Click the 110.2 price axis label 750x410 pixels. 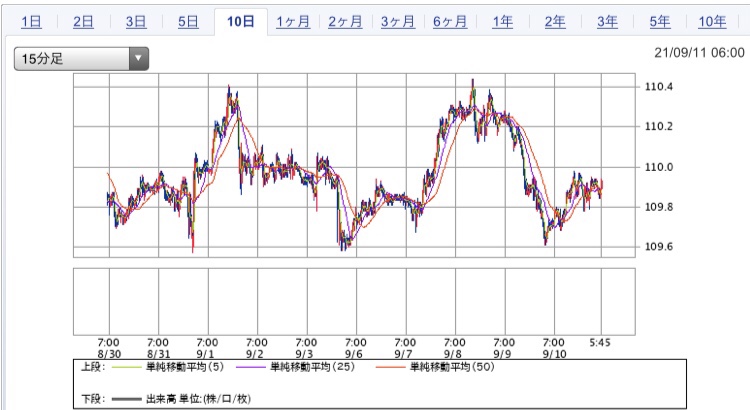pos(659,126)
